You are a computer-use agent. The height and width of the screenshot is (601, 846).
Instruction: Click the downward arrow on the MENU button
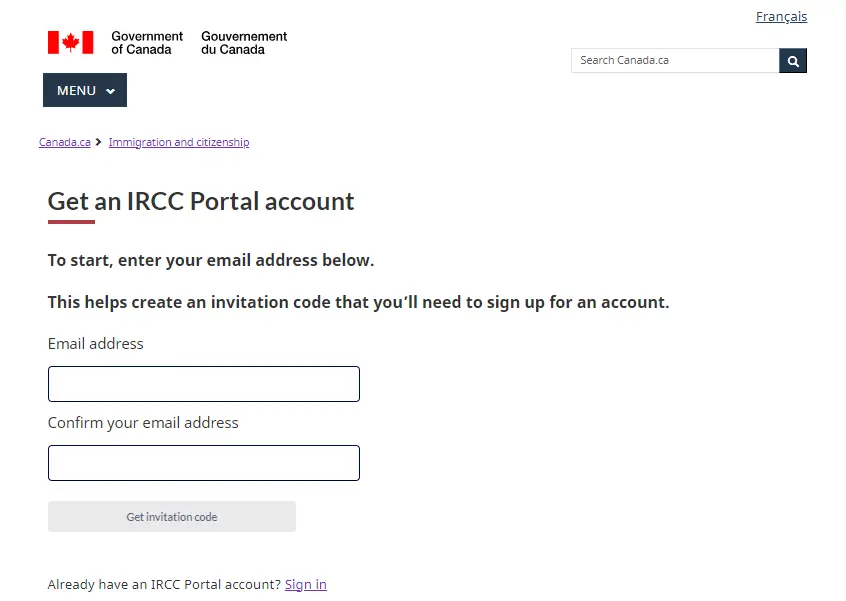click(x=110, y=90)
